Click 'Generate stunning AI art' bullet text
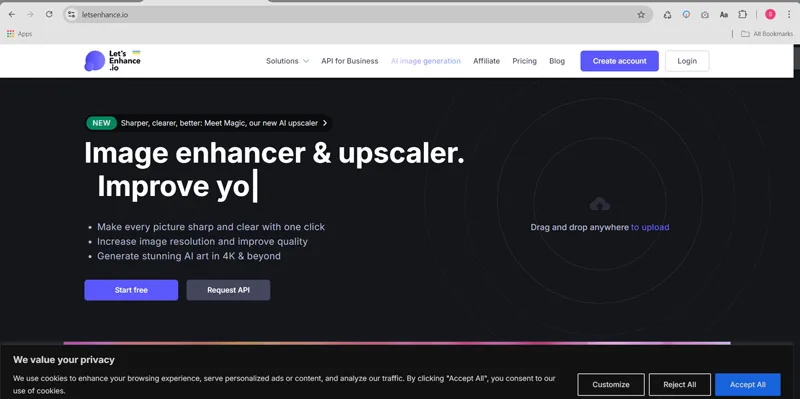 coord(189,256)
